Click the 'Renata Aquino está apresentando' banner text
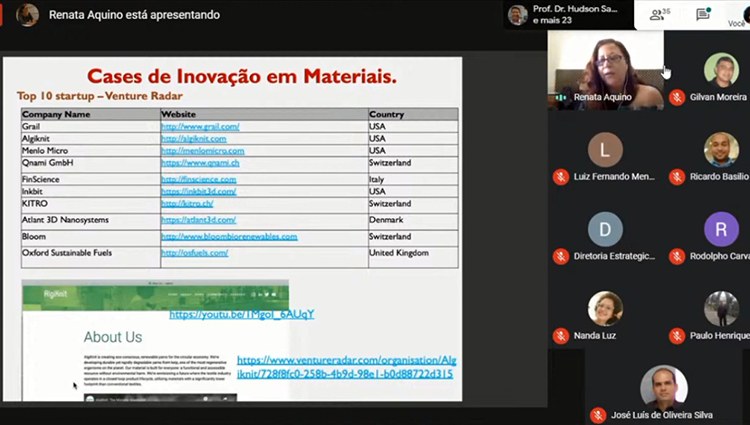750x425 pixels. (x=134, y=15)
